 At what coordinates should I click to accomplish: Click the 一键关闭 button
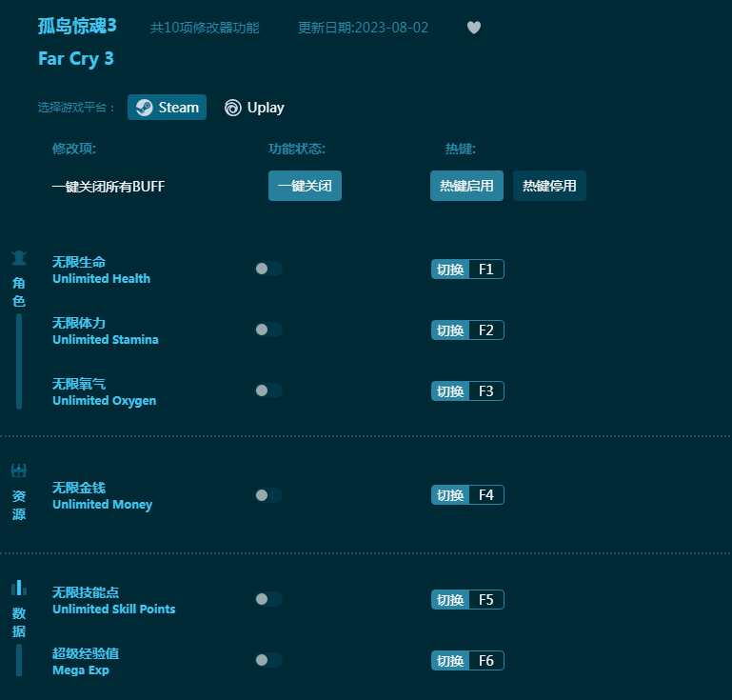[x=305, y=186]
